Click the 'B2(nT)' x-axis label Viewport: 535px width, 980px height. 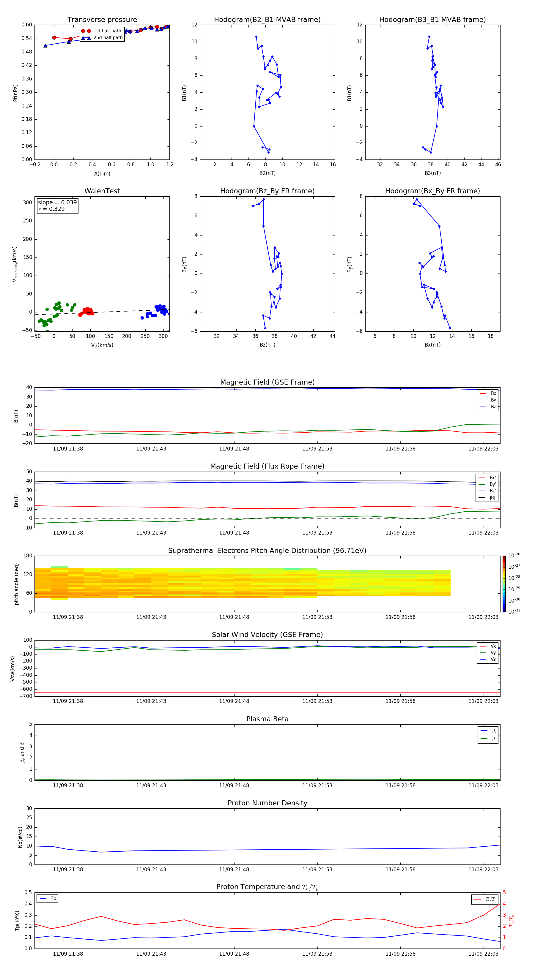[267, 173]
